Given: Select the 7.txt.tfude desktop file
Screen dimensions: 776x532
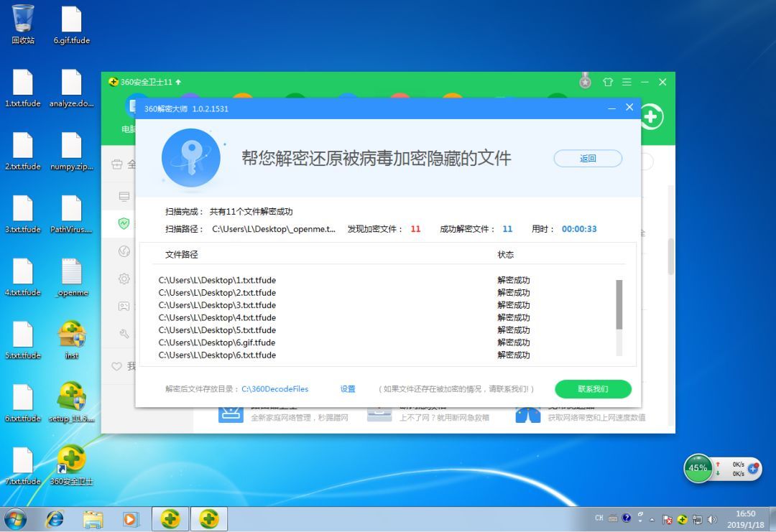Looking at the screenshot, I should [x=23, y=466].
